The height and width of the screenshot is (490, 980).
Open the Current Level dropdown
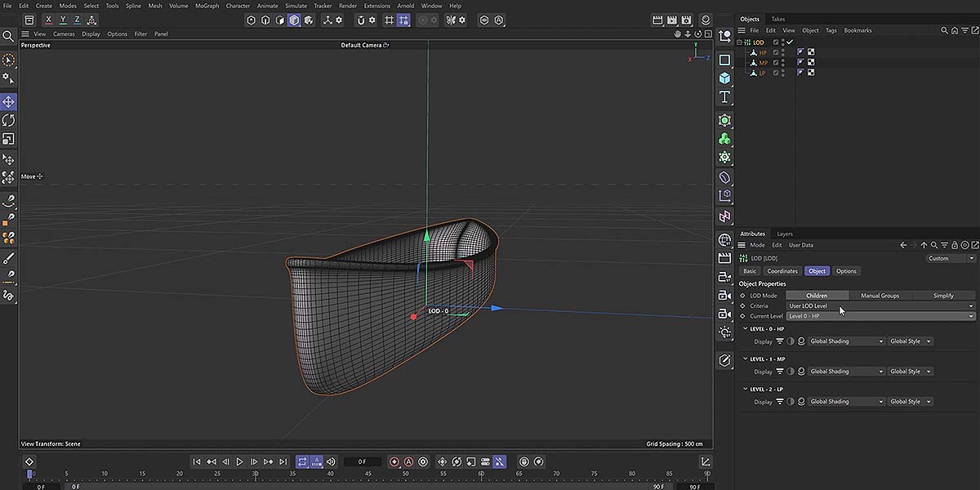point(881,316)
